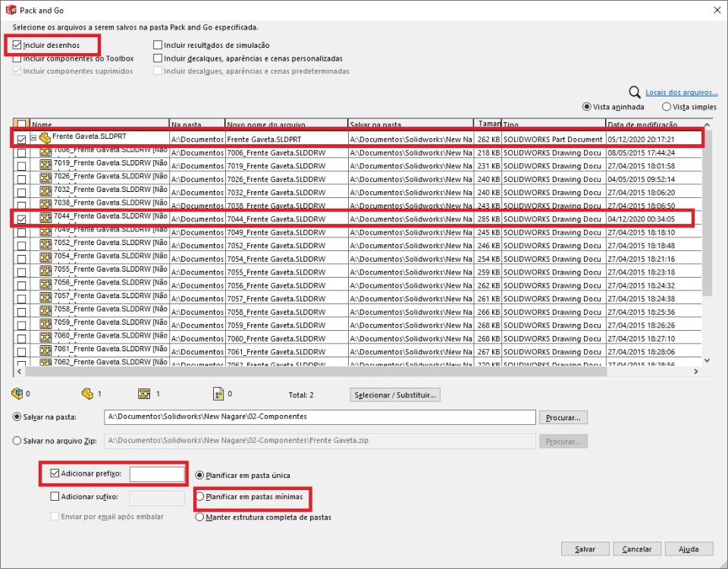The image size is (728, 569).
Task: Select Vista aninhada radio button
Action: (587, 107)
